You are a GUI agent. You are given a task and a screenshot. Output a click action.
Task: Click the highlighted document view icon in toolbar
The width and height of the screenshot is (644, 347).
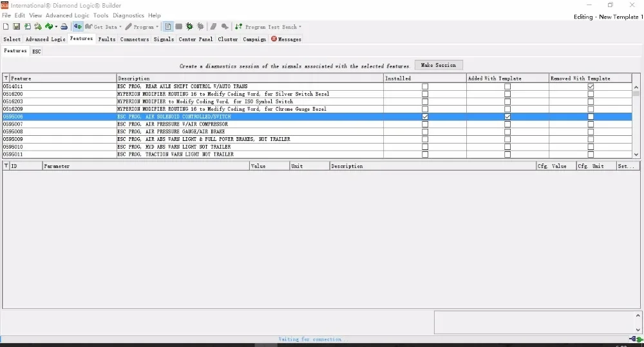click(168, 26)
